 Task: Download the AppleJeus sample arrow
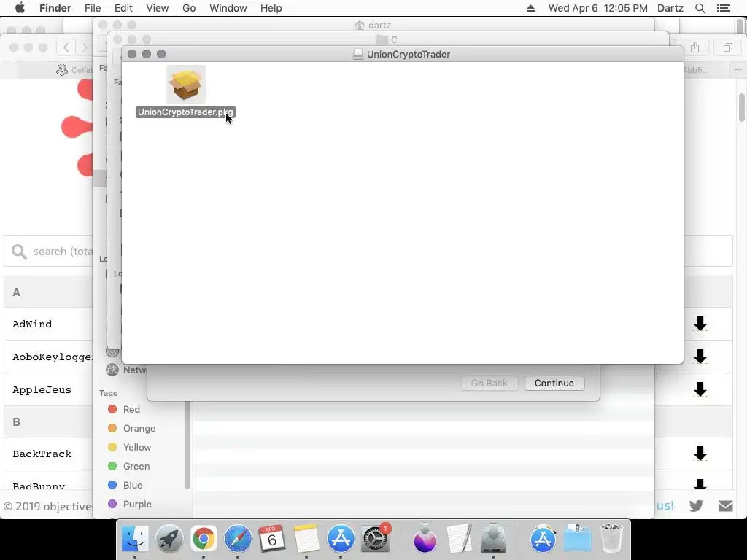tap(700, 390)
